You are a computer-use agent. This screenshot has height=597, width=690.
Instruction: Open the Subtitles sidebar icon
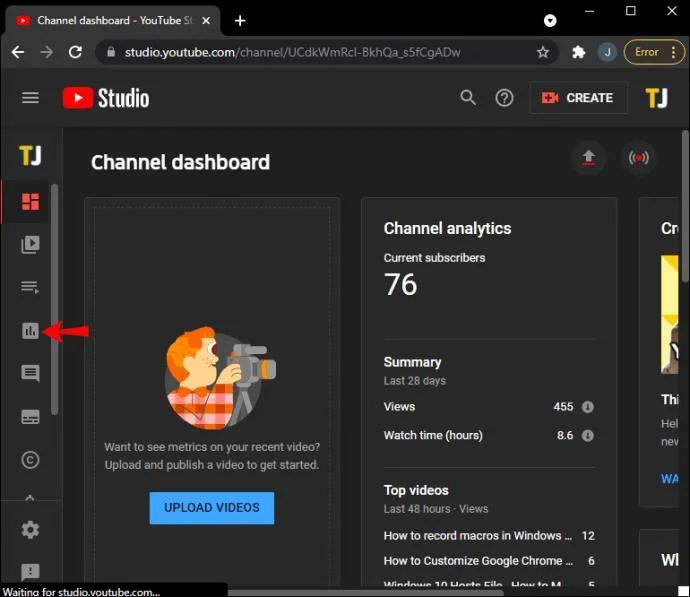pyautogui.click(x=30, y=417)
